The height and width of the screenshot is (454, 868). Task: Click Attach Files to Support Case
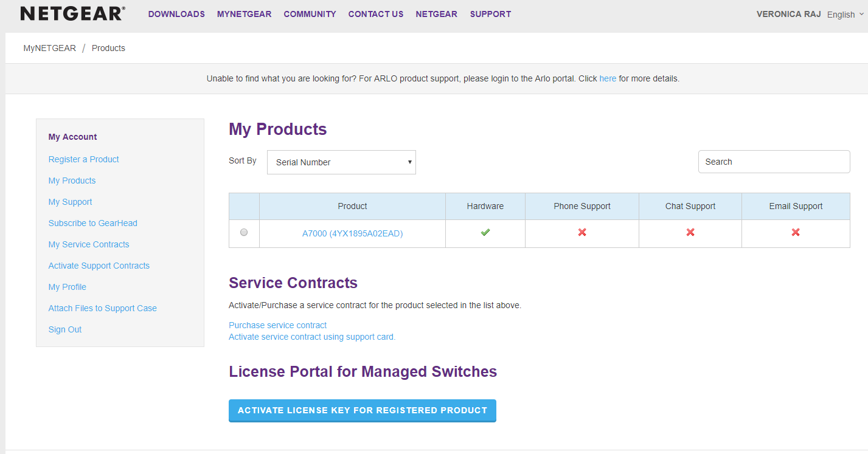pos(102,308)
